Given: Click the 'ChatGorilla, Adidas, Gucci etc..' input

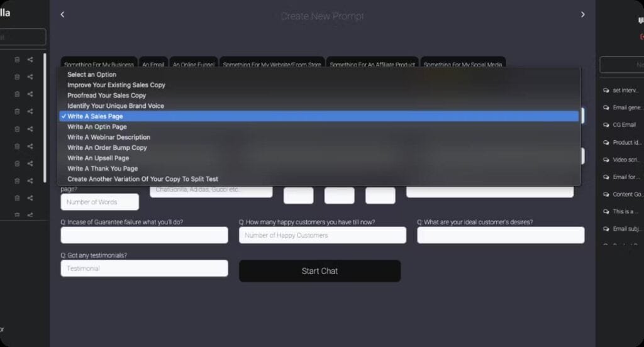Looking at the screenshot, I should [211, 191].
